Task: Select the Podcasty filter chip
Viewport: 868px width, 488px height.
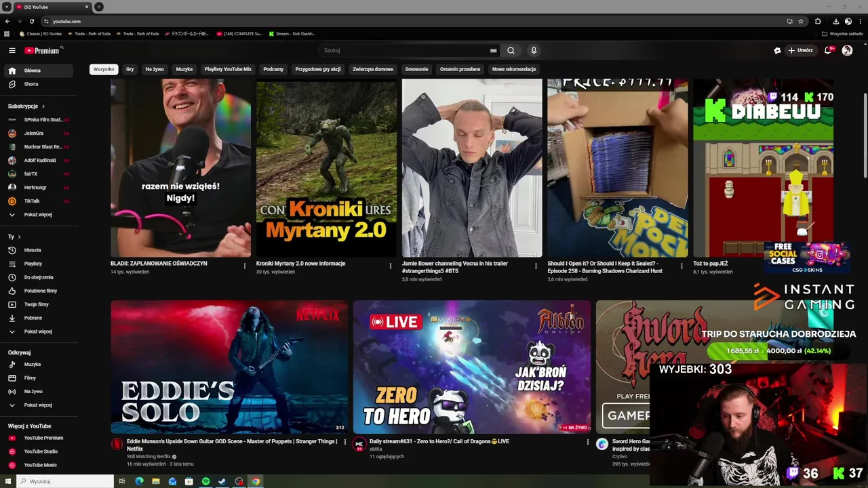Action: click(x=273, y=69)
